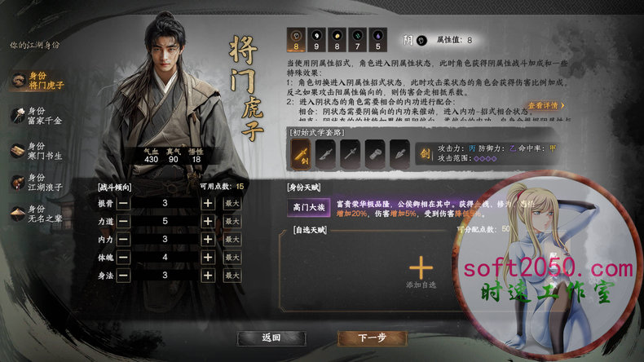Choose the yin attribute icon valued 8

click(x=296, y=40)
